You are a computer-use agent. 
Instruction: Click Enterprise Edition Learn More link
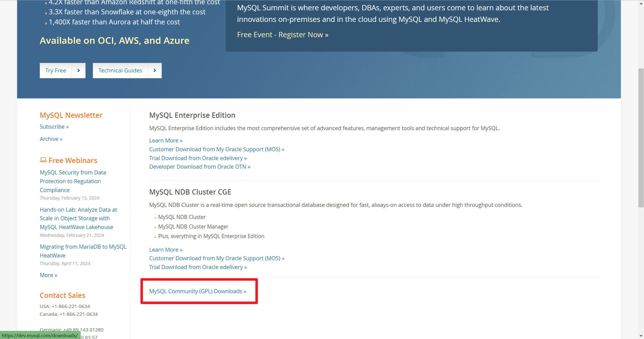tap(166, 140)
